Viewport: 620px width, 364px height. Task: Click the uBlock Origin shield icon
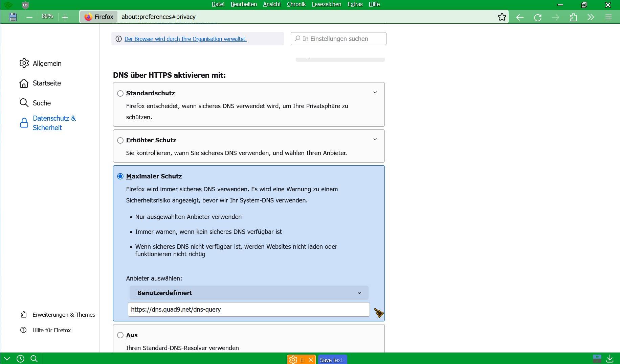click(25, 5)
